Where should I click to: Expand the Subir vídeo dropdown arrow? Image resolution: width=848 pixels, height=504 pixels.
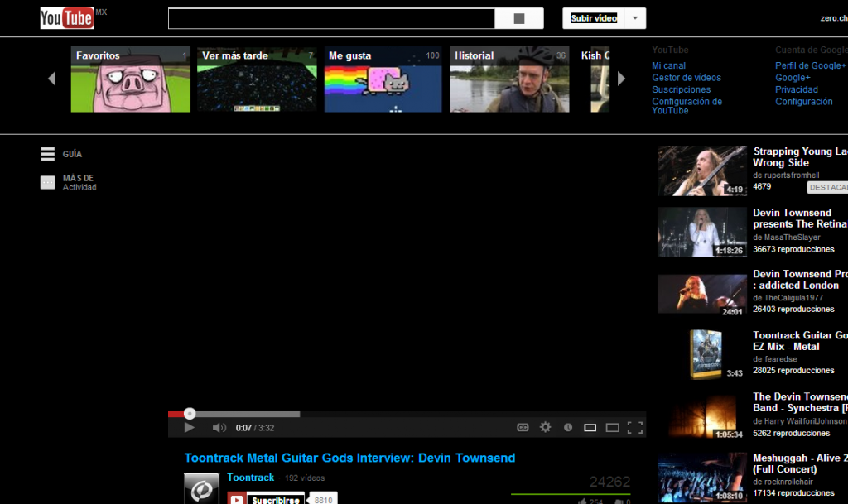tap(635, 18)
